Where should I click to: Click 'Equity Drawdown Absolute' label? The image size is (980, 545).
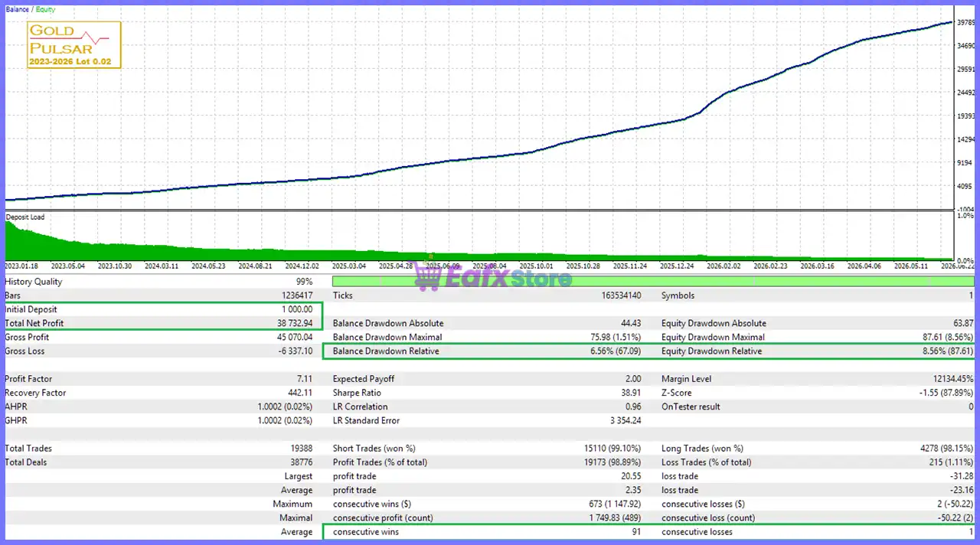click(x=714, y=323)
